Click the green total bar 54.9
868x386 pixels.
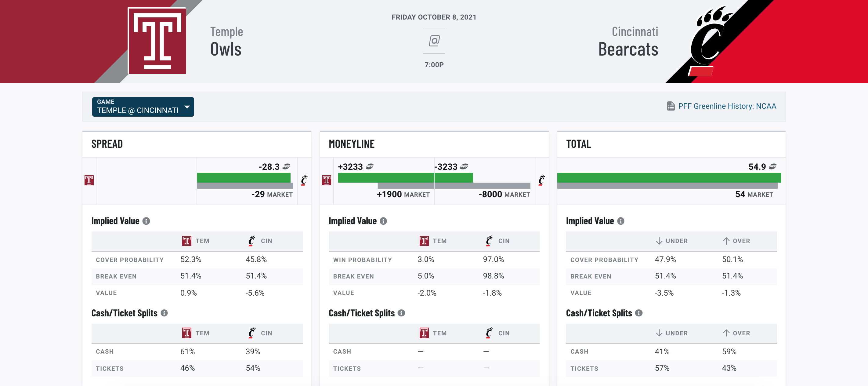click(669, 178)
